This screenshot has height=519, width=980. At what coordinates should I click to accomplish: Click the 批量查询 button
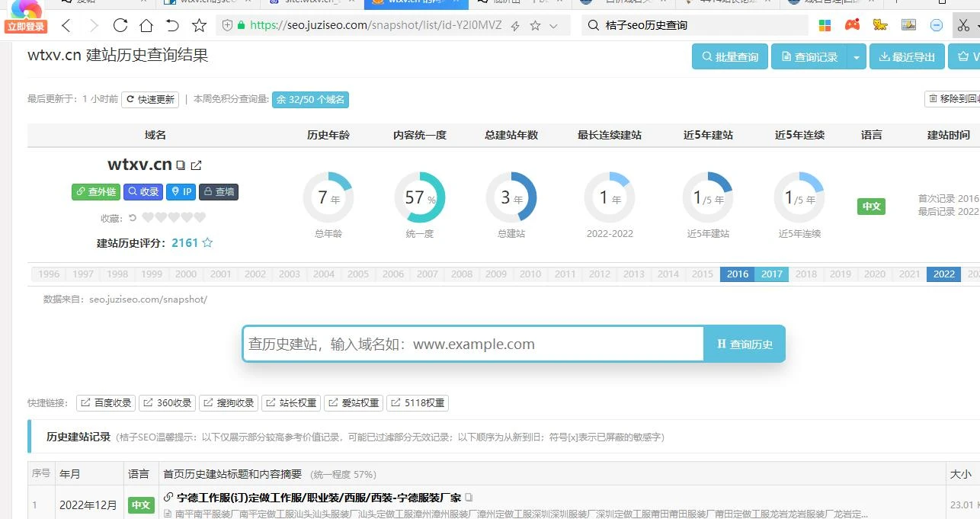728,57
